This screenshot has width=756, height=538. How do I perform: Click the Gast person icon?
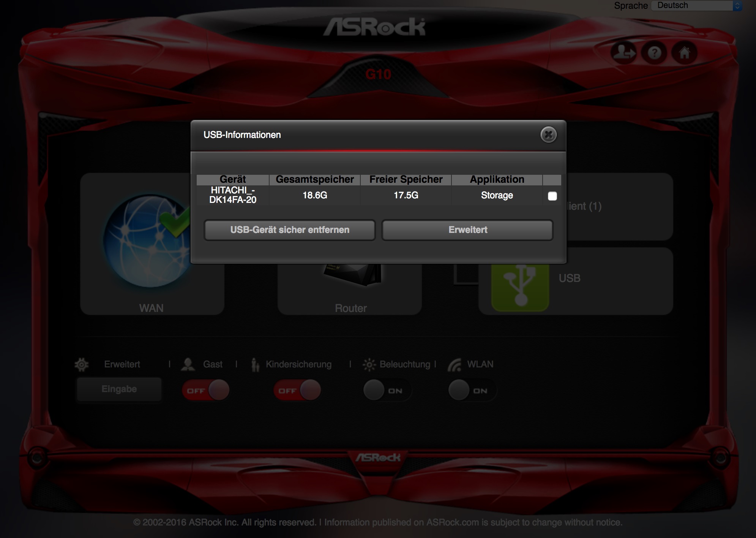click(188, 364)
